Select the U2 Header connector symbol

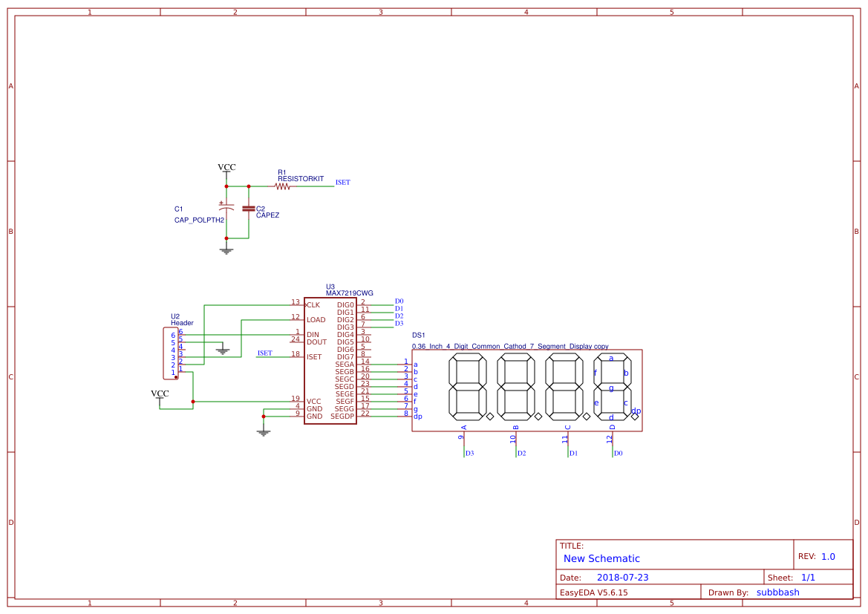[171, 353]
